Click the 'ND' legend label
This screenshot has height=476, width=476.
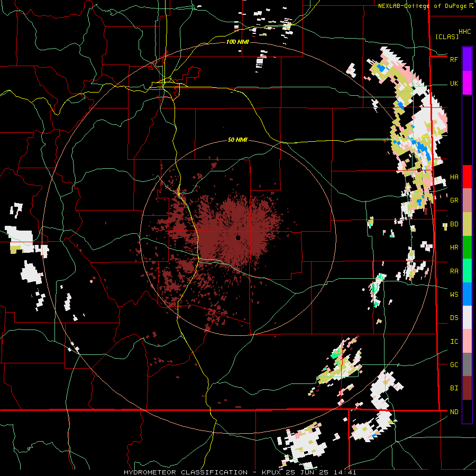(454, 412)
